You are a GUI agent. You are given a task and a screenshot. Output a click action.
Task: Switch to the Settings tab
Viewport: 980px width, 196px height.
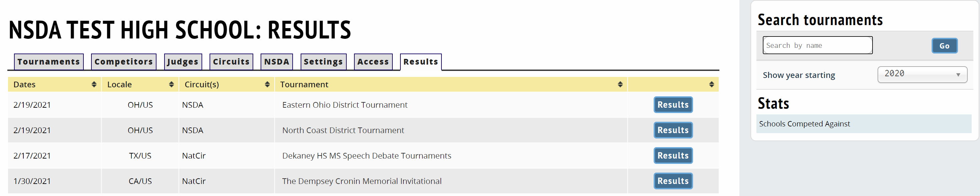(323, 62)
